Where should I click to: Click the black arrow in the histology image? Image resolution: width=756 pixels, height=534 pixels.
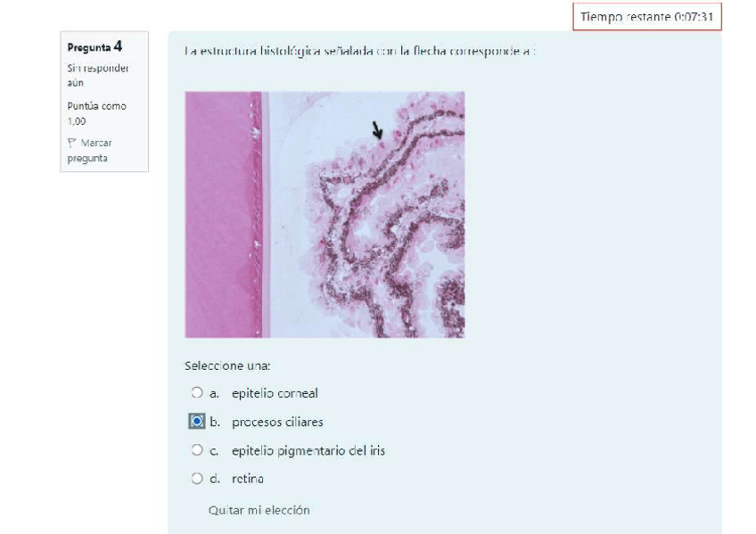point(377,130)
